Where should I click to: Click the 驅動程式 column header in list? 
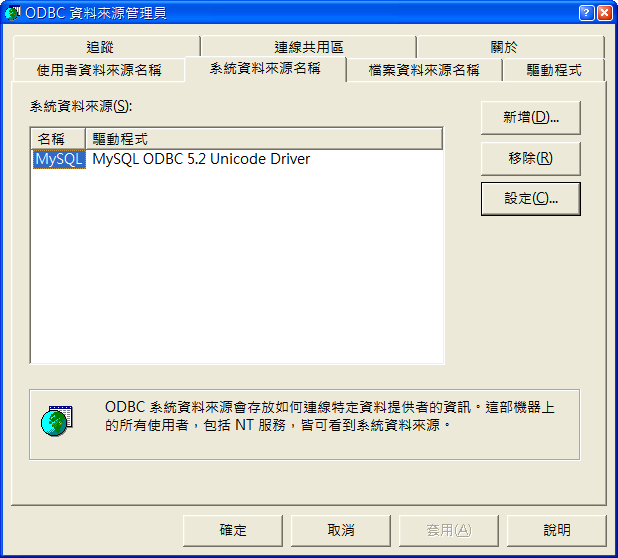point(264,139)
